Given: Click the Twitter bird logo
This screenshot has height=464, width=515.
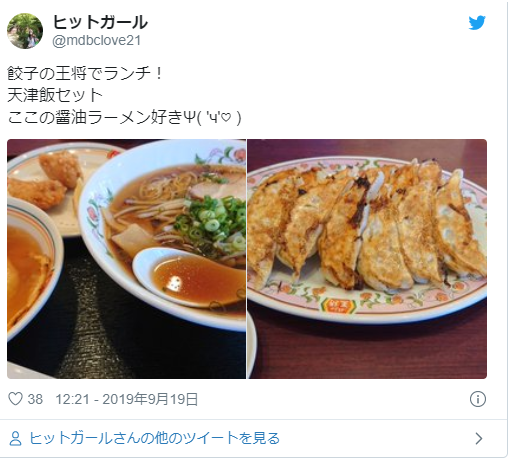Looking at the screenshot, I should (477, 23).
